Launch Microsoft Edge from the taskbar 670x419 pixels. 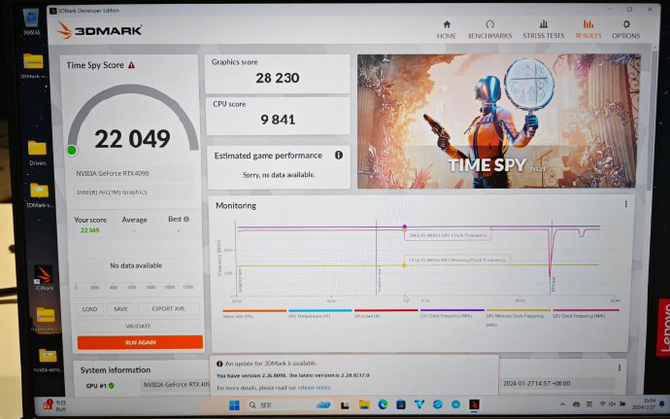[x=382, y=405]
